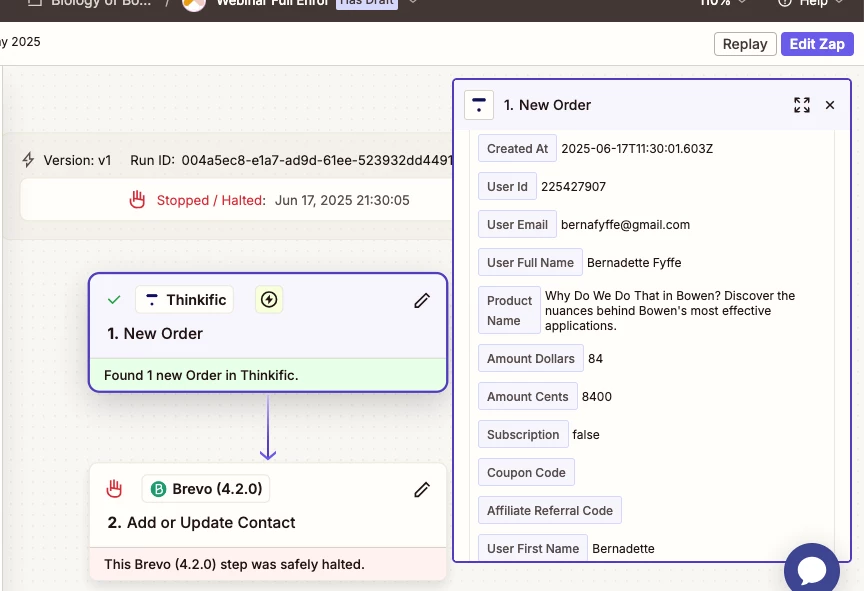Select the Subscription field label
The width and height of the screenshot is (864, 591).
pyautogui.click(x=523, y=435)
